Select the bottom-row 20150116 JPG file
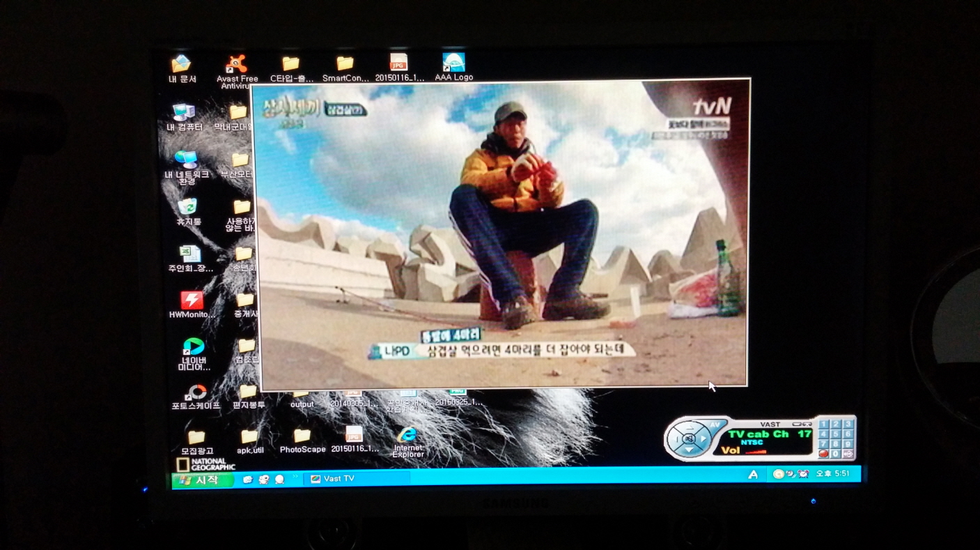980x550 pixels. pyautogui.click(x=355, y=441)
